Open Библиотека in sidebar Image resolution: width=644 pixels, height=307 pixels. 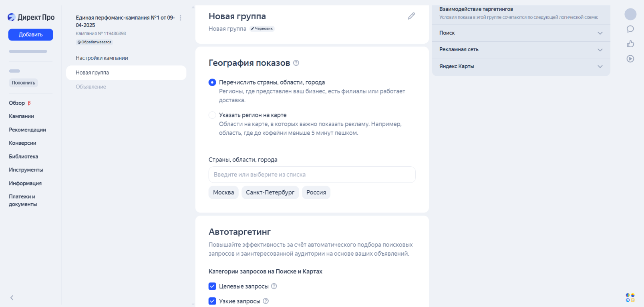(24, 157)
